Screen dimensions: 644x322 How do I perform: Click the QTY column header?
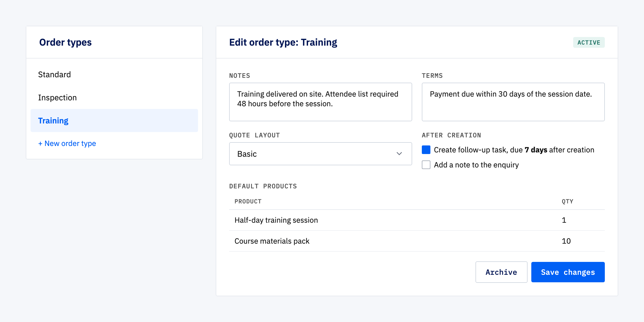click(568, 202)
